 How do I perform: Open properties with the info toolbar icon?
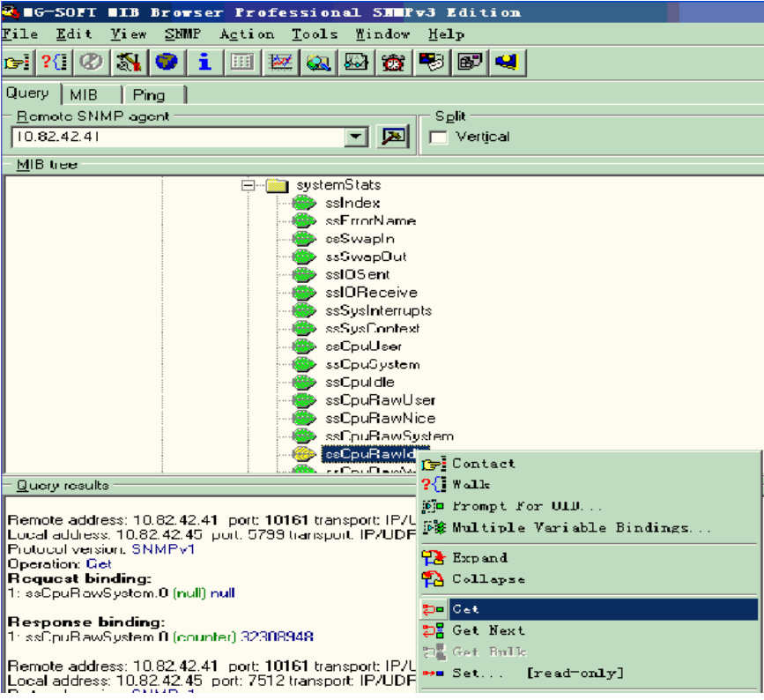point(204,62)
